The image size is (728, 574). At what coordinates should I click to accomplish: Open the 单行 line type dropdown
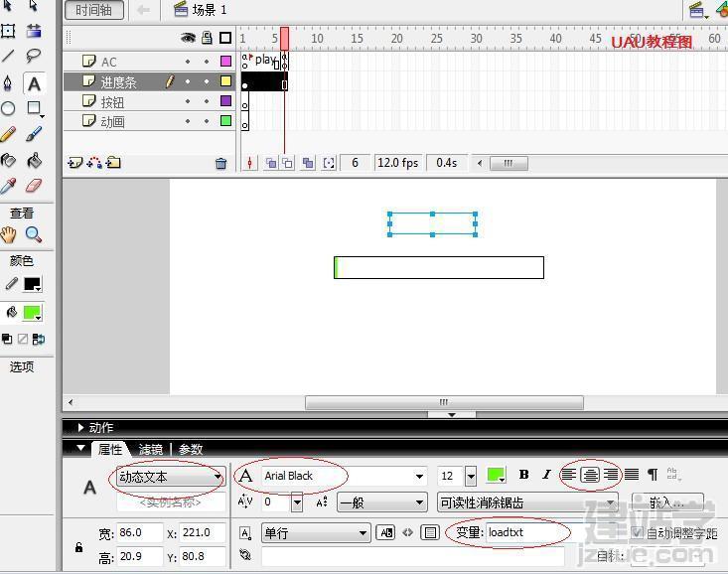click(x=316, y=533)
